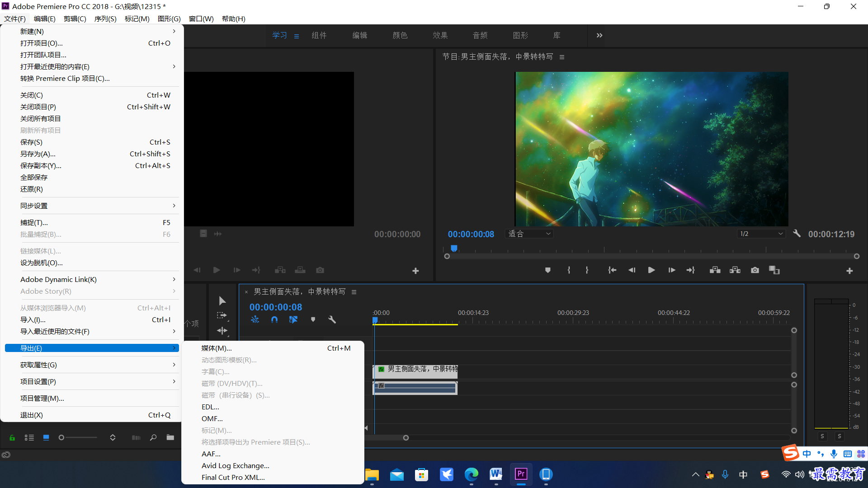The image size is (868, 488).
Task: Click the timeline horizontal zoom scrollbar handle
Action: (x=406, y=438)
